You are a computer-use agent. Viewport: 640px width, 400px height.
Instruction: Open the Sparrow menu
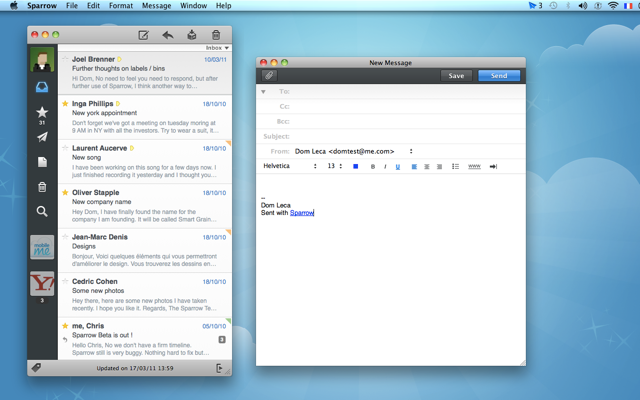click(x=42, y=6)
